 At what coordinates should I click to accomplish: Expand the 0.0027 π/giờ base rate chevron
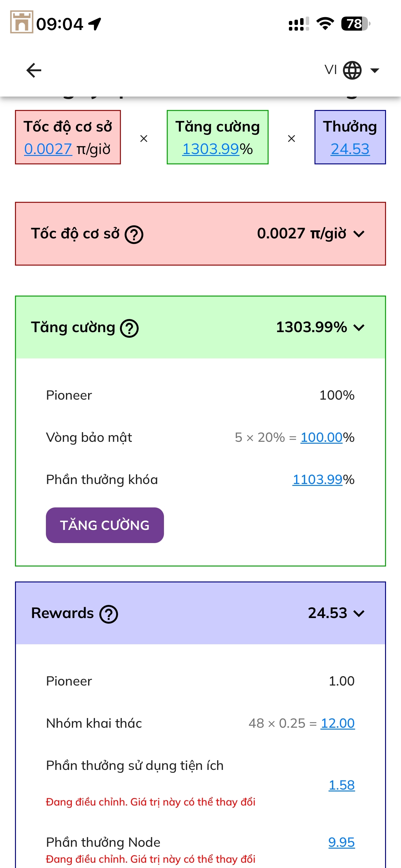[359, 234]
